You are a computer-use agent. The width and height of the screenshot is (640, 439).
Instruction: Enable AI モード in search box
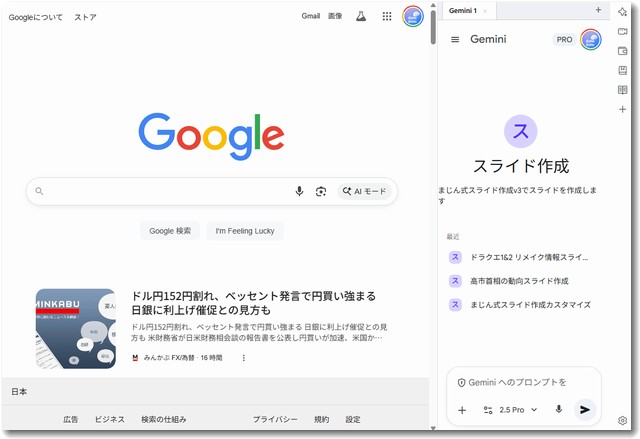[x=364, y=191]
